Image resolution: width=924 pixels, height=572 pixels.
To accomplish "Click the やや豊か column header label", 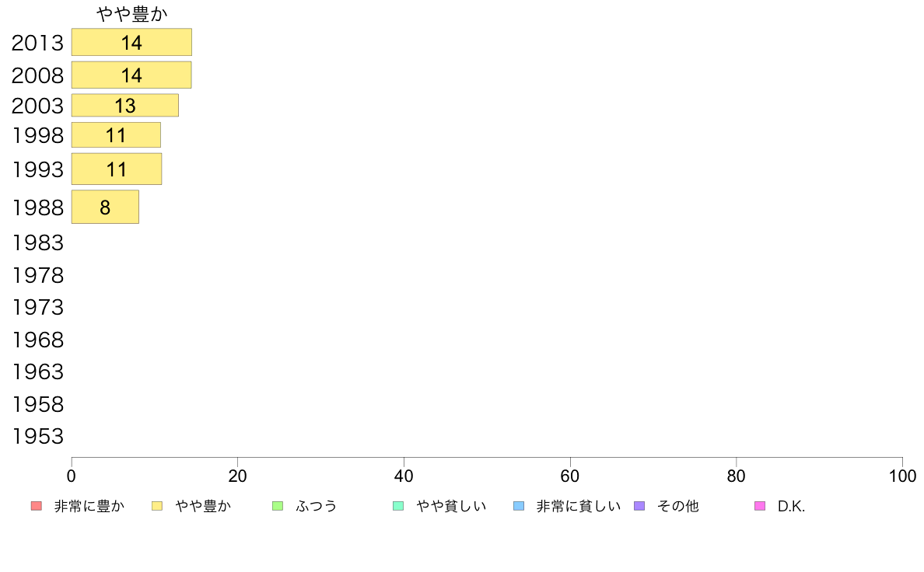I will point(132,13).
